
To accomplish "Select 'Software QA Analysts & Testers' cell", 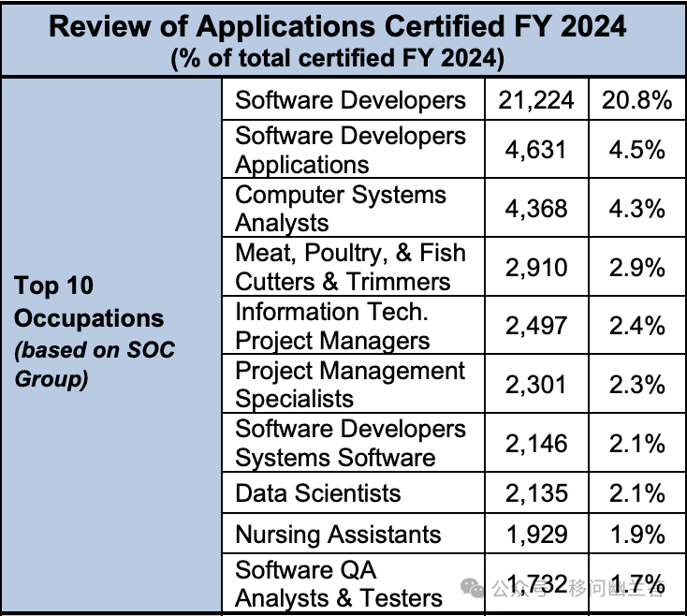I will [x=338, y=583].
